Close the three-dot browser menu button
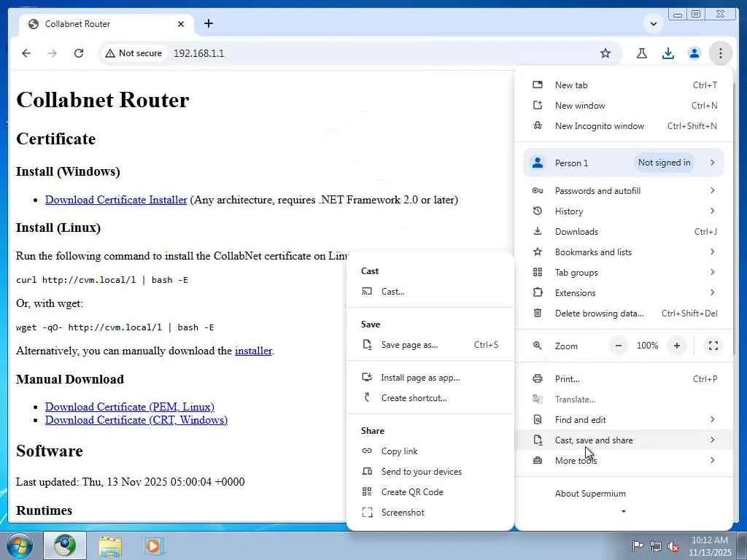 (x=720, y=53)
